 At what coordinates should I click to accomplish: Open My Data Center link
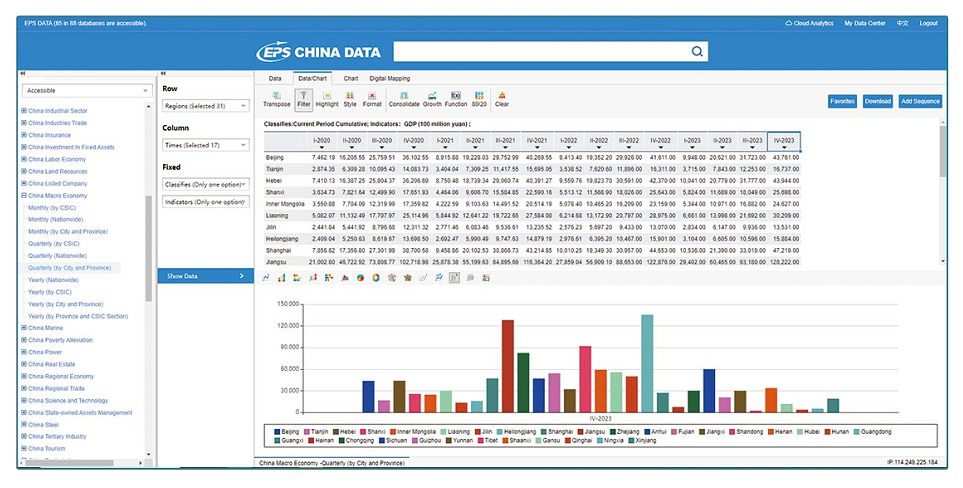point(865,23)
